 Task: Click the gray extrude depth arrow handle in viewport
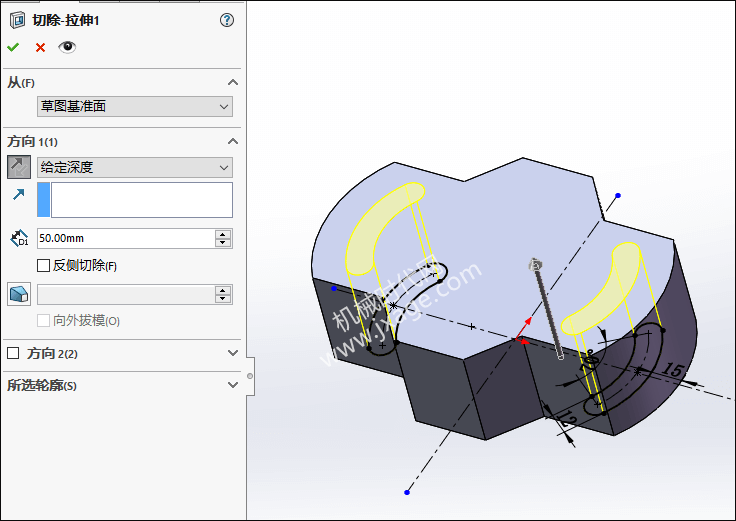point(536,265)
